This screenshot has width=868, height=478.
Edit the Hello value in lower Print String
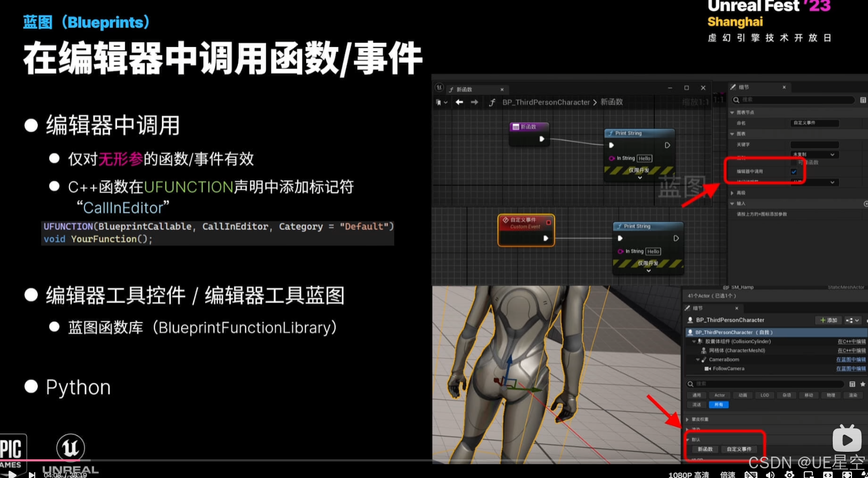coord(653,251)
